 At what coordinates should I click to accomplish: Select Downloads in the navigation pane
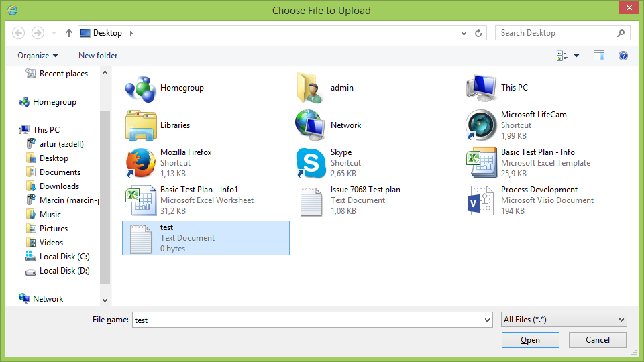pos(59,186)
